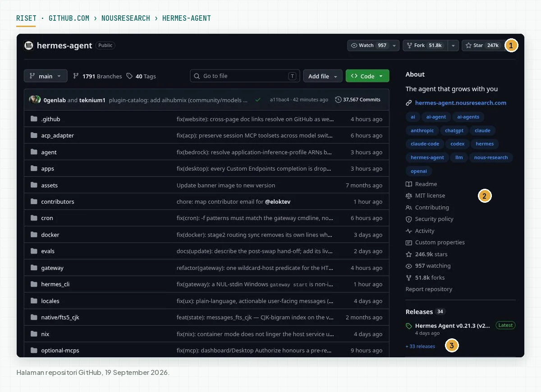This screenshot has width=541, height=392.
Task: View the + 33 releases link
Action: [421, 346]
